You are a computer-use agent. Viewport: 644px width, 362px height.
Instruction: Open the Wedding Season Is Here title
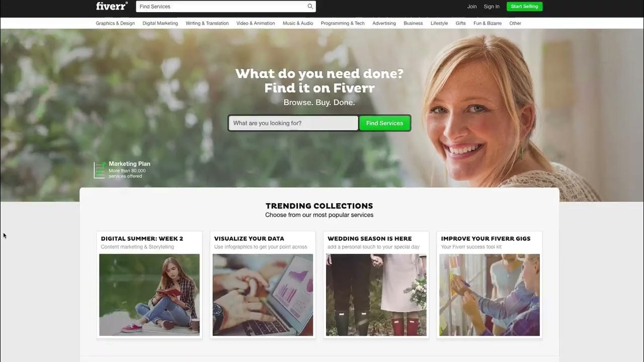(x=370, y=239)
